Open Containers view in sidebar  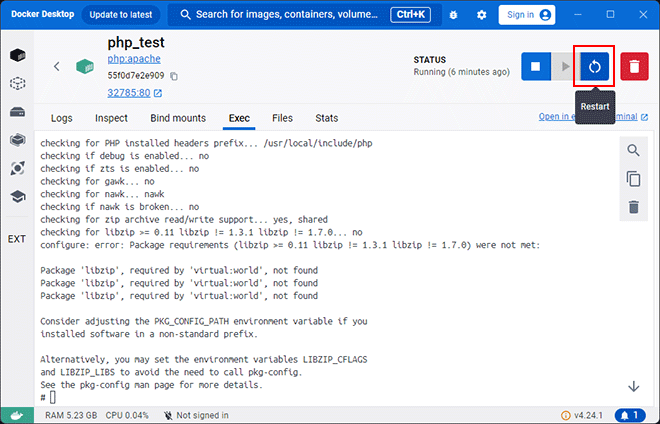click(x=18, y=55)
